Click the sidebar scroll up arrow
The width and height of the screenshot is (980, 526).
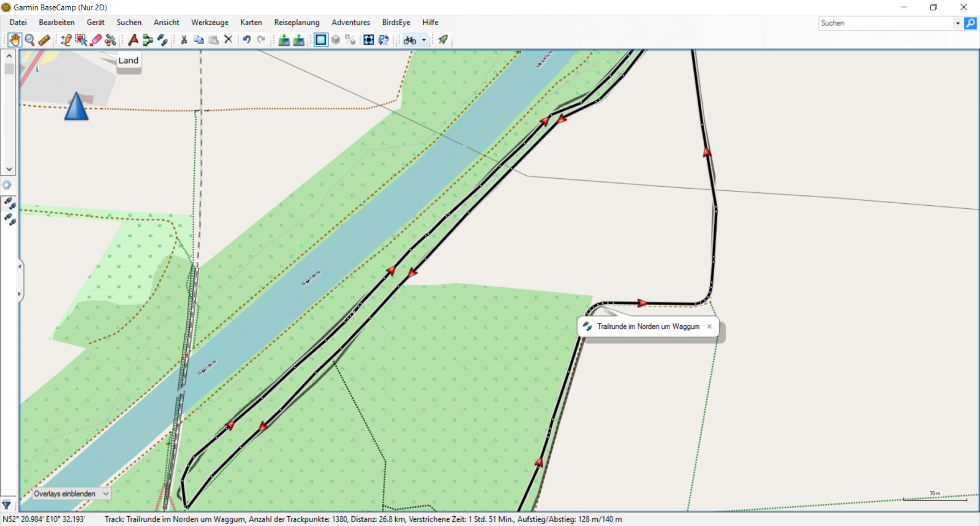[9, 56]
